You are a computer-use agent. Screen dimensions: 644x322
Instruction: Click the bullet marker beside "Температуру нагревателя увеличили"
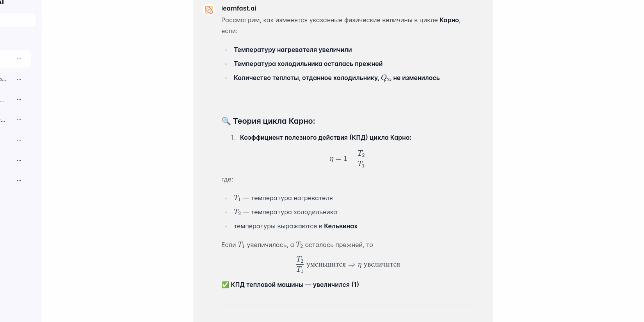pos(226,50)
